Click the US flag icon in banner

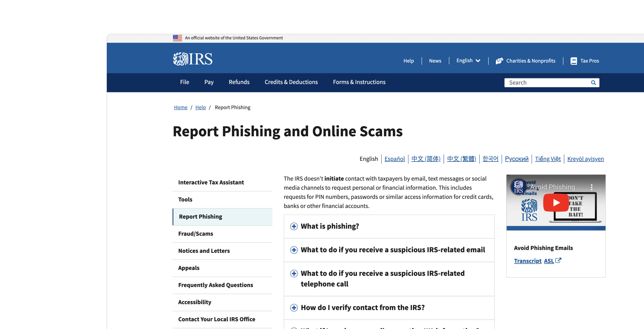pyautogui.click(x=177, y=38)
